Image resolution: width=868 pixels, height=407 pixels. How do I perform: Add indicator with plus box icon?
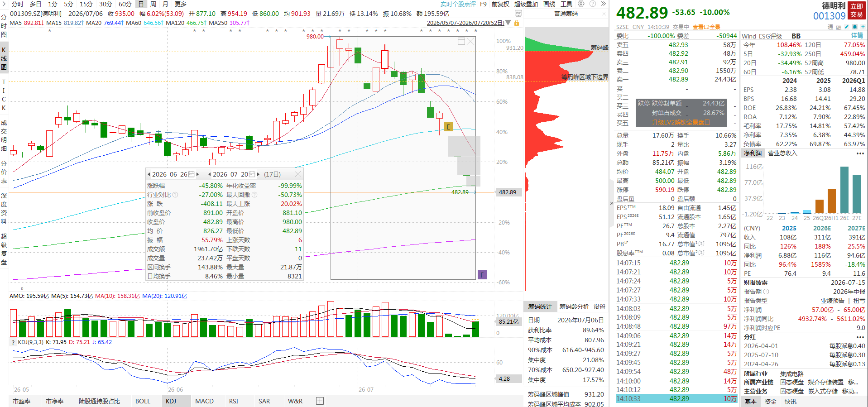coord(320,401)
